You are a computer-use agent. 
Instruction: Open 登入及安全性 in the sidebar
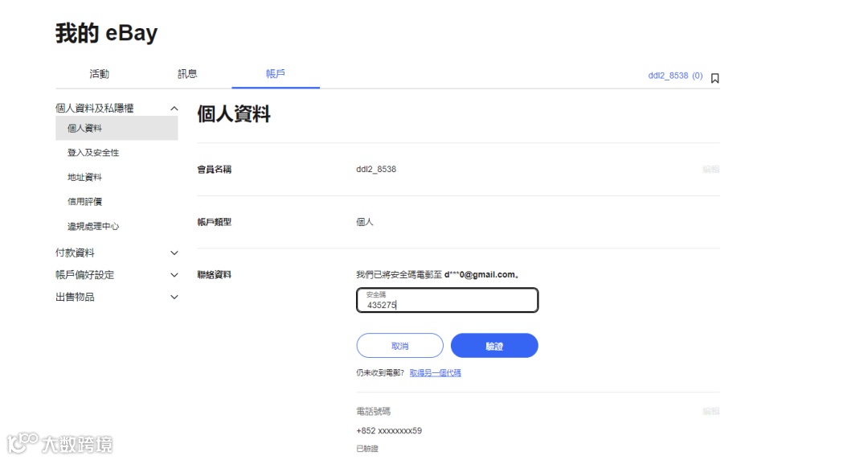(93, 153)
